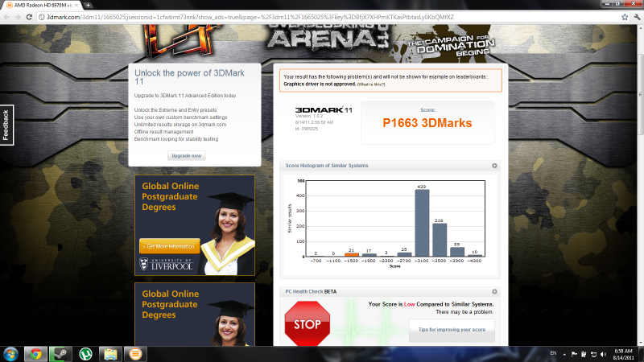Click the 6:58 AM system clock

(x=623, y=355)
